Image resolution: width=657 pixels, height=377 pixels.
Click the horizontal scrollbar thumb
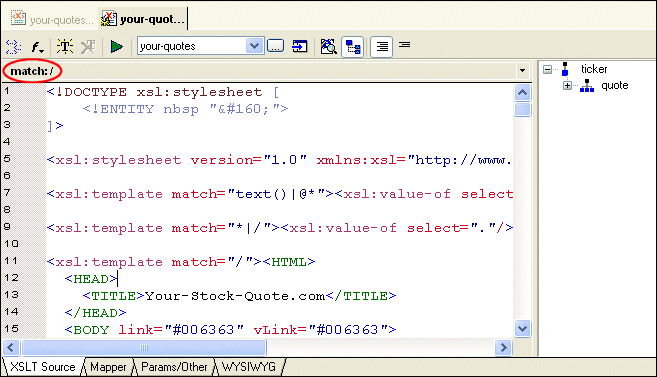(x=144, y=347)
